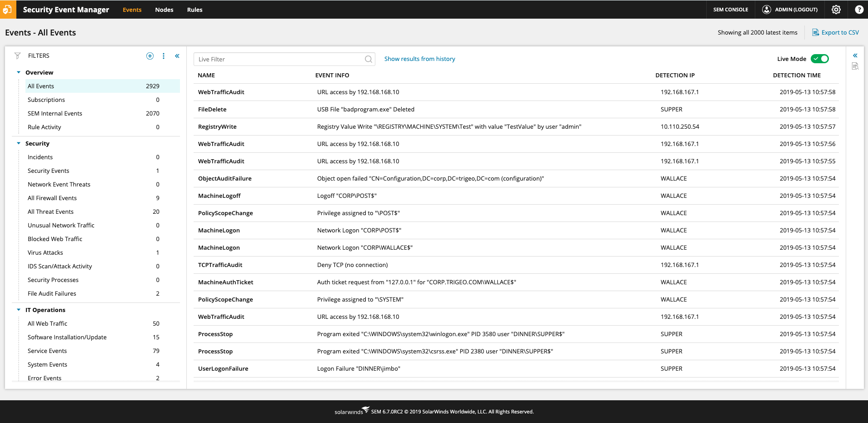Disable the Live Mode toggle
The width and height of the screenshot is (868, 423).
pos(820,59)
